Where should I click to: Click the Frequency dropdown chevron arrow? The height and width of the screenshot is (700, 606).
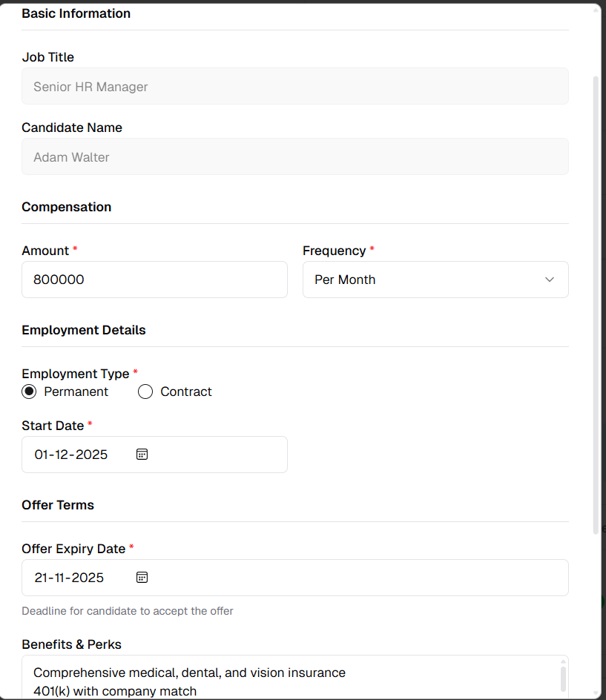tap(550, 280)
